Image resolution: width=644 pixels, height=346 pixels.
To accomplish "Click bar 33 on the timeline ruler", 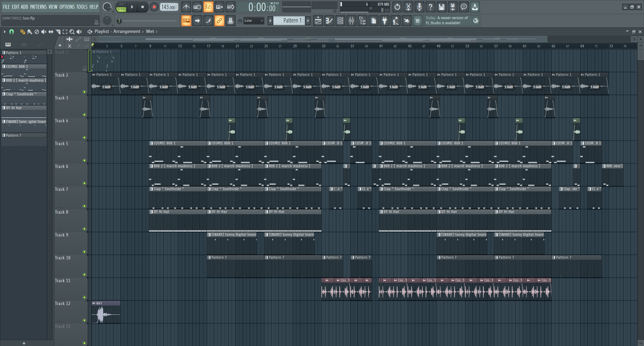I will 324,46.
